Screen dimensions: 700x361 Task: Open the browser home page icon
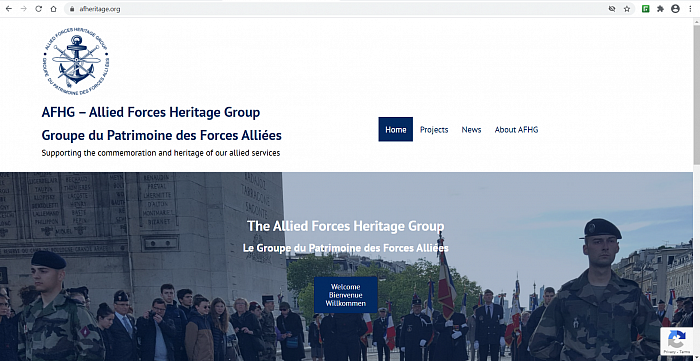54,9
